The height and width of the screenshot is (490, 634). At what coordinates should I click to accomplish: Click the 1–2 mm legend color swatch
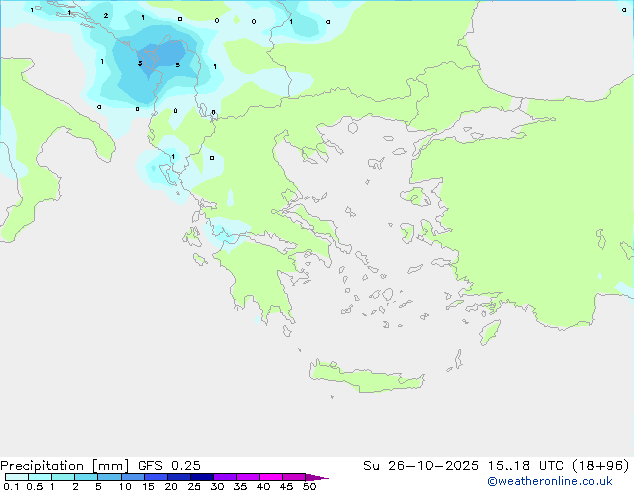pos(63,477)
